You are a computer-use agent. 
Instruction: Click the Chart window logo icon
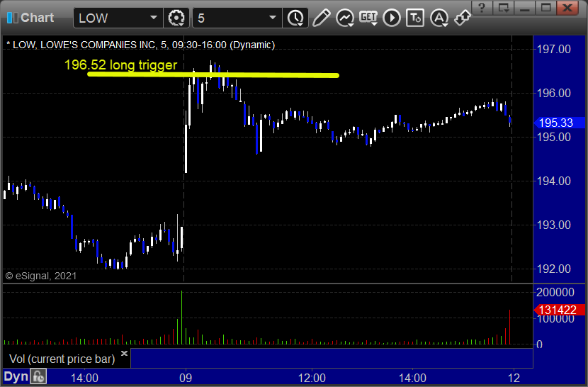pos(12,18)
